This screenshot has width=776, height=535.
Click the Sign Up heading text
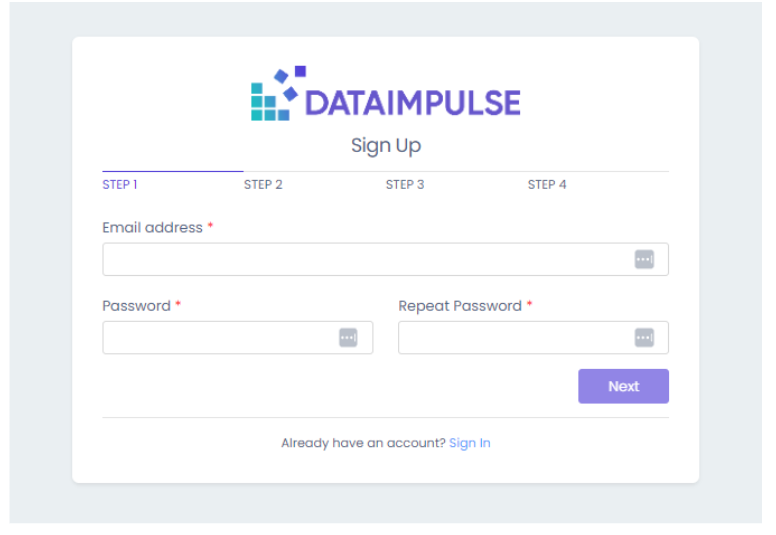(x=386, y=146)
